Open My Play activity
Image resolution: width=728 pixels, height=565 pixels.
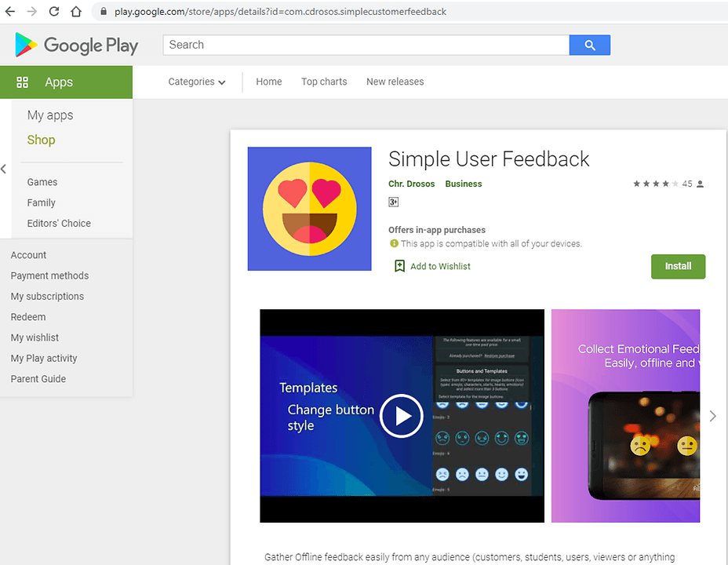click(x=44, y=359)
